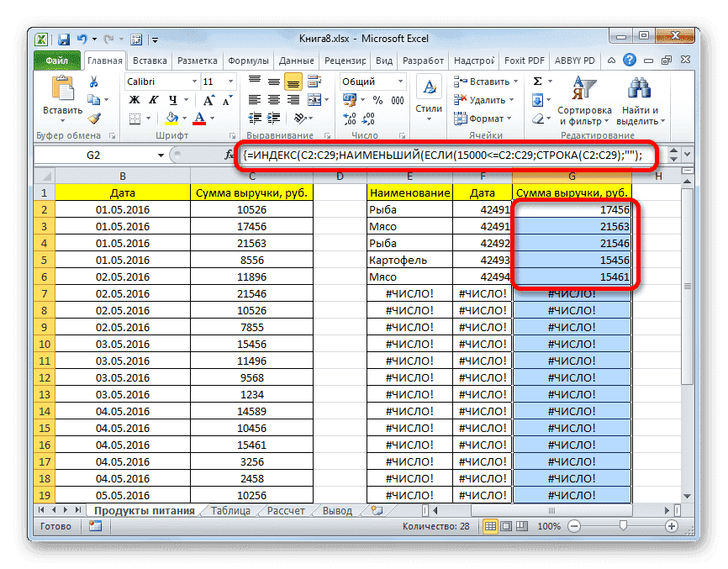728x569 pixels.
Task: Open the fill color dropdown arrow
Action: pyautogui.click(x=182, y=118)
